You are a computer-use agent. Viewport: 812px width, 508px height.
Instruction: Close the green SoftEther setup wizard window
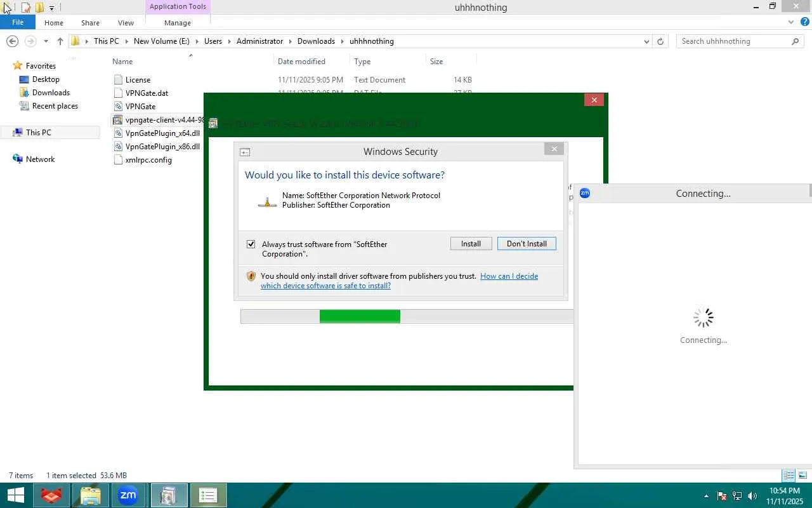coord(594,100)
